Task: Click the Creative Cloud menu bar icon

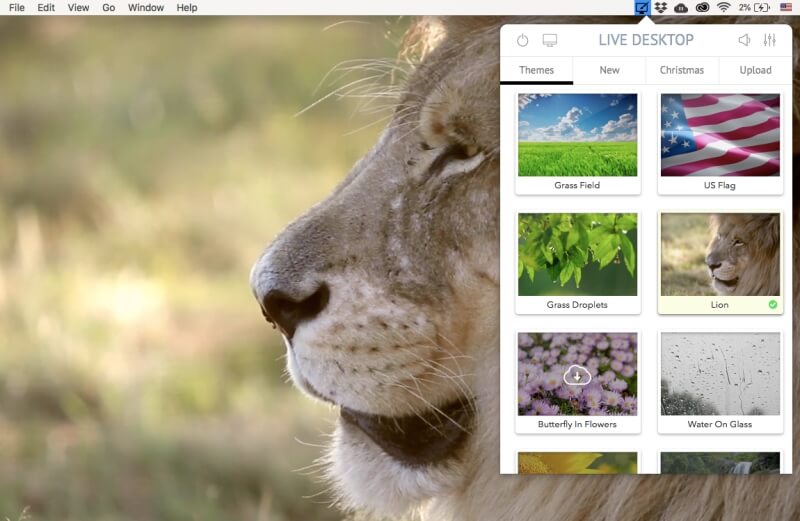Action: 702,8
